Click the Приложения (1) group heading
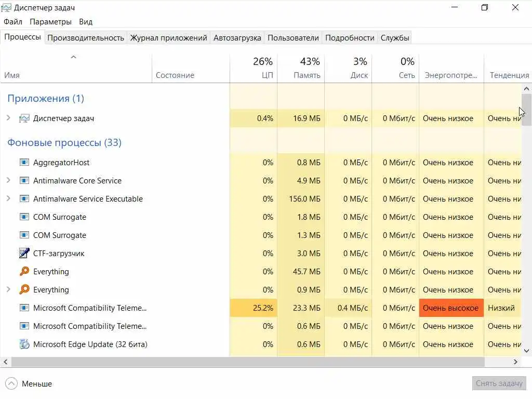Image resolution: width=532 pixels, height=399 pixels. pyautogui.click(x=46, y=98)
